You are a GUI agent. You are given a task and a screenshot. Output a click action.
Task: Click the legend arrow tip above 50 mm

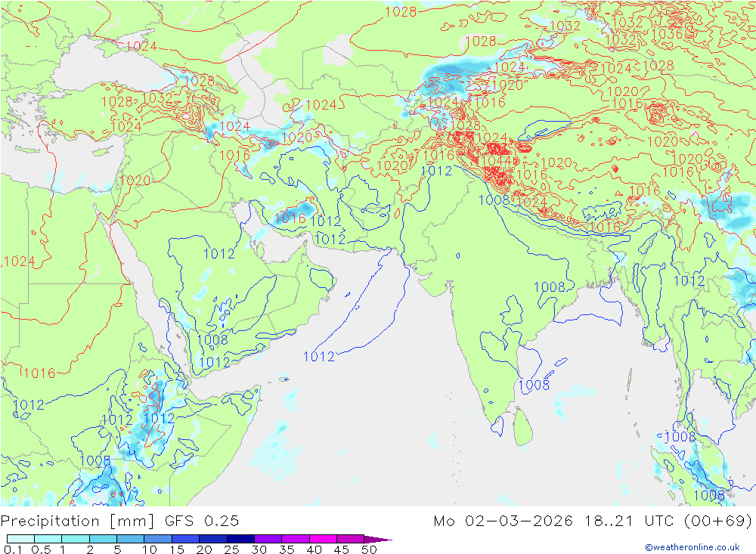point(378,539)
